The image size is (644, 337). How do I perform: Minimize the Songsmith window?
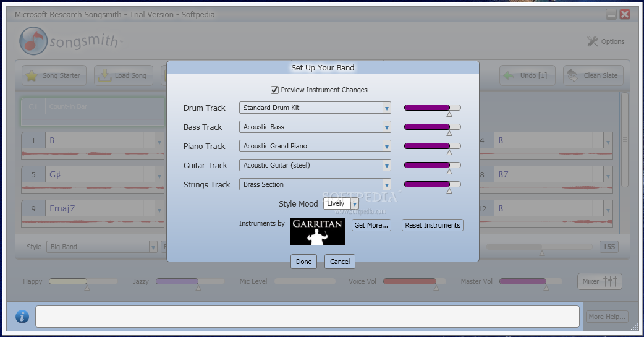coord(611,14)
